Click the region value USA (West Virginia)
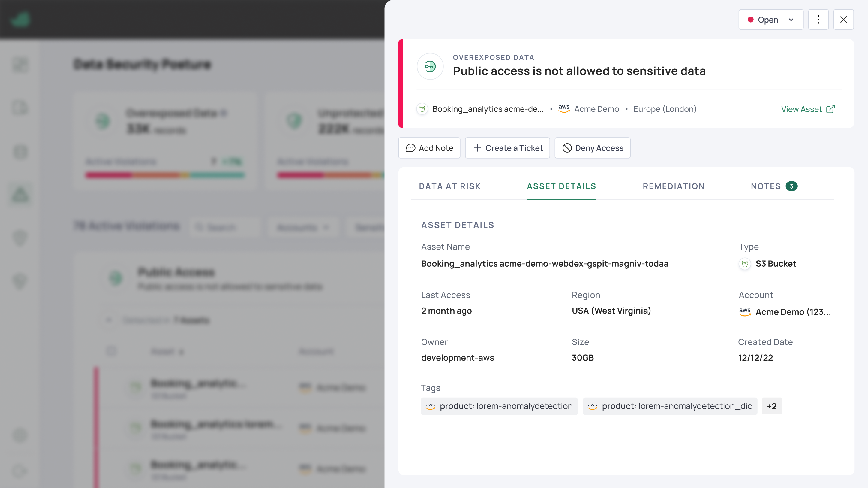The image size is (868, 488). pos(611,311)
